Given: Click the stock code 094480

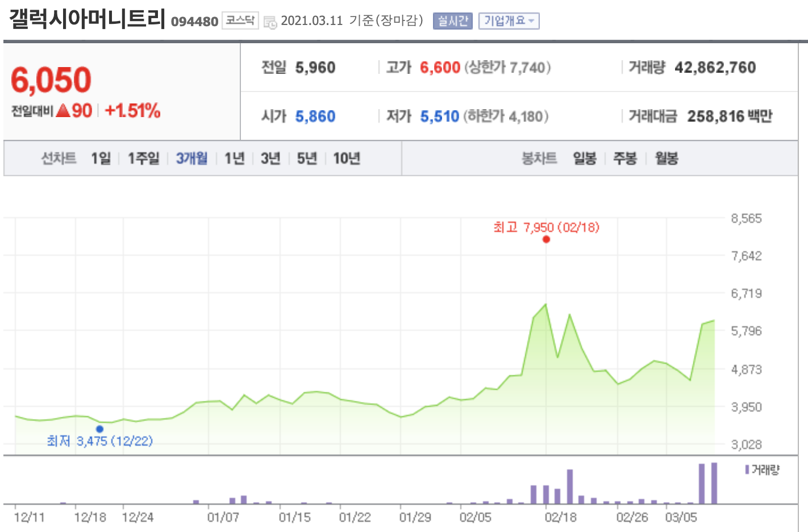Looking at the screenshot, I should [x=194, y=22].
